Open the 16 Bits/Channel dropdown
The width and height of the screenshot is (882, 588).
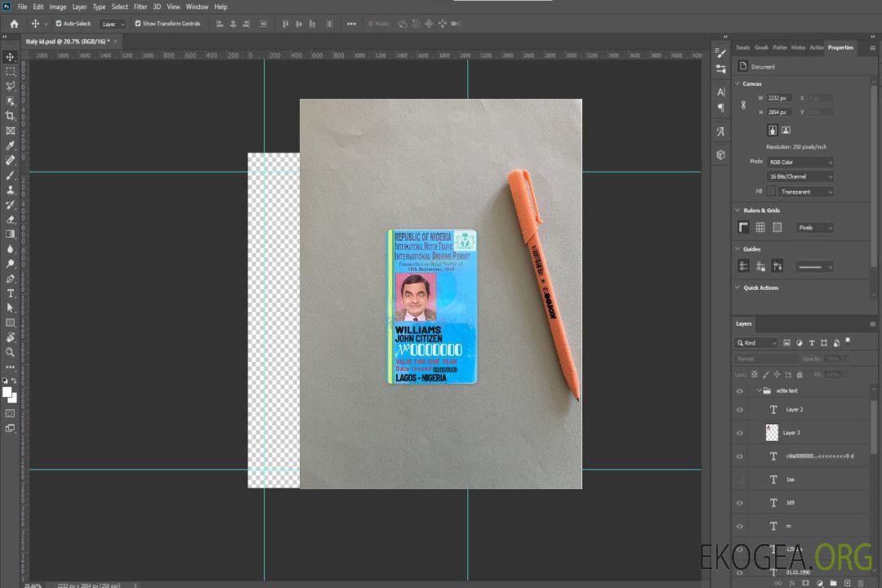(800, 176)
